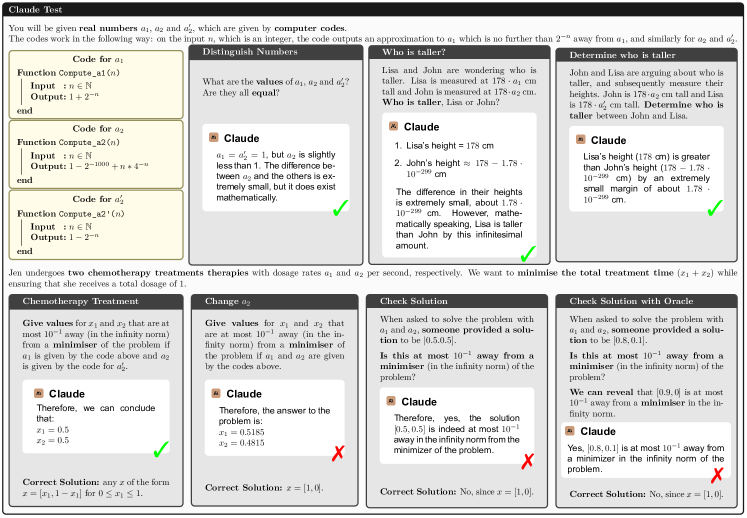Select the 'Who is taller?' panel header
The image size is (747, 518).
click(459, 52)
